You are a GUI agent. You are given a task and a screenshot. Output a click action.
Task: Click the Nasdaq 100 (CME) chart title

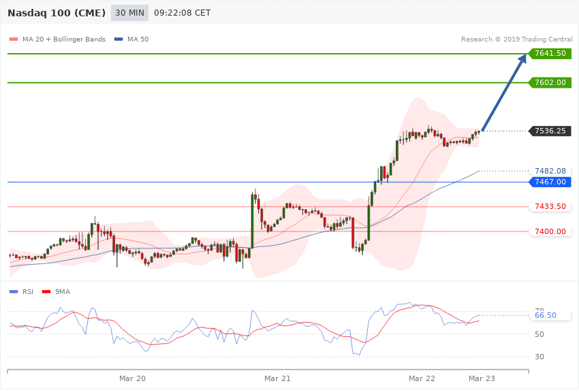click(57, 13)
